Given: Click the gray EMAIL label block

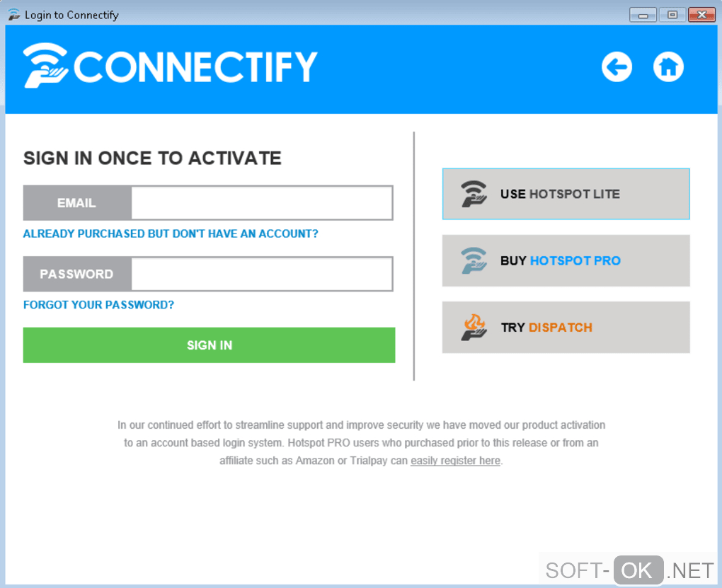Looking at the screenshot, I should (77, 202).
